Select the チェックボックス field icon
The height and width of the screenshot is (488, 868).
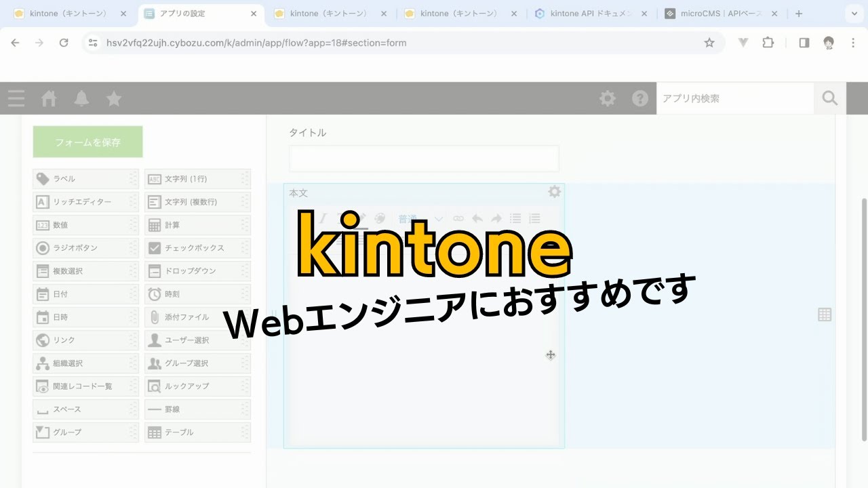click(155, 248)
